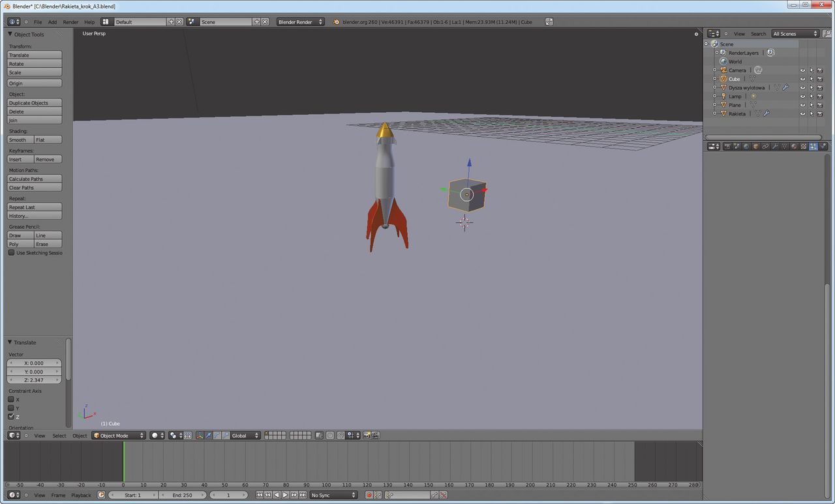The image size is (835, 504).
Task: Toggle full-screen icon in the info header
Action: tap(549, 22)
